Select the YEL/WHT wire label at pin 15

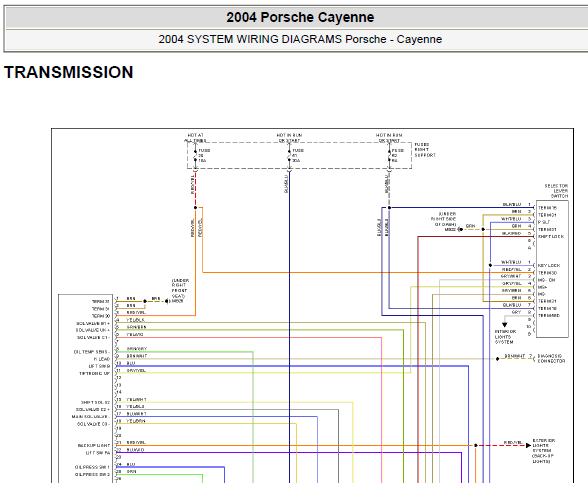point(136,400)
